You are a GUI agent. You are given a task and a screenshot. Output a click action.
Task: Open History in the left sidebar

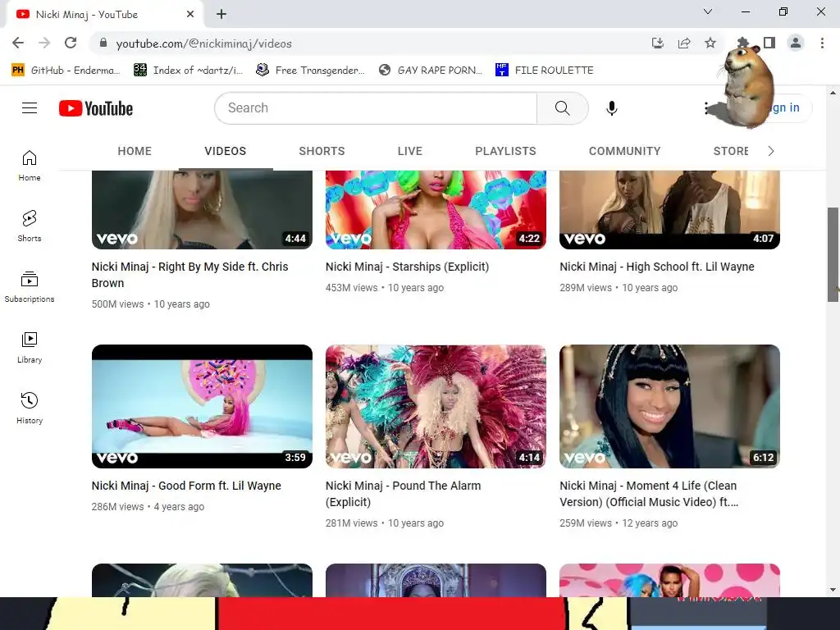[30, 409]
